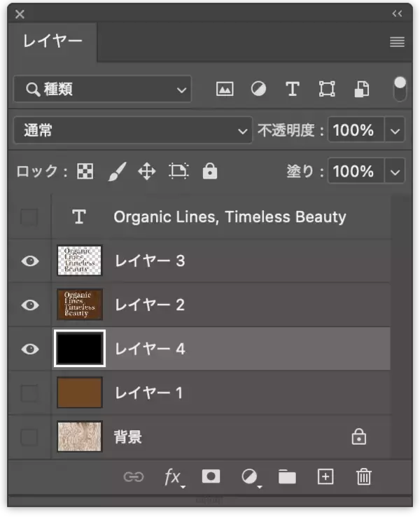The width and height of the screenshot is (420, 517).
Task: Filter for smart object layers icon
Action: [361, 89]
